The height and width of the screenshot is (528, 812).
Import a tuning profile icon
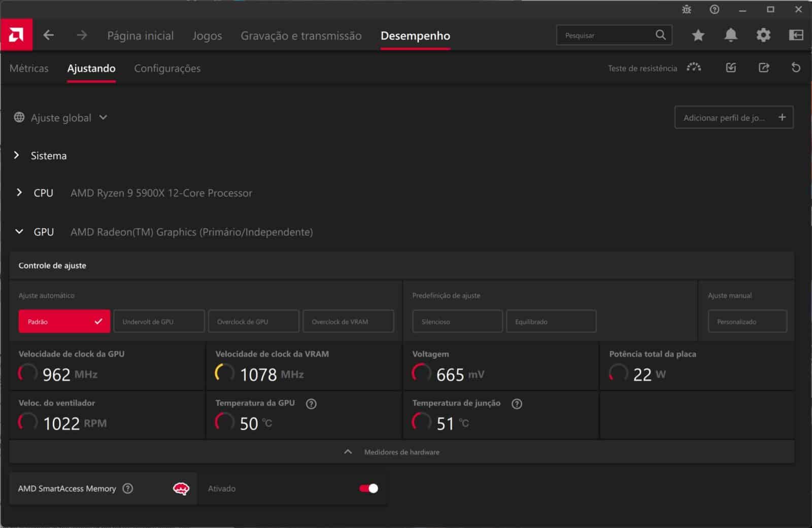[731, 67]
